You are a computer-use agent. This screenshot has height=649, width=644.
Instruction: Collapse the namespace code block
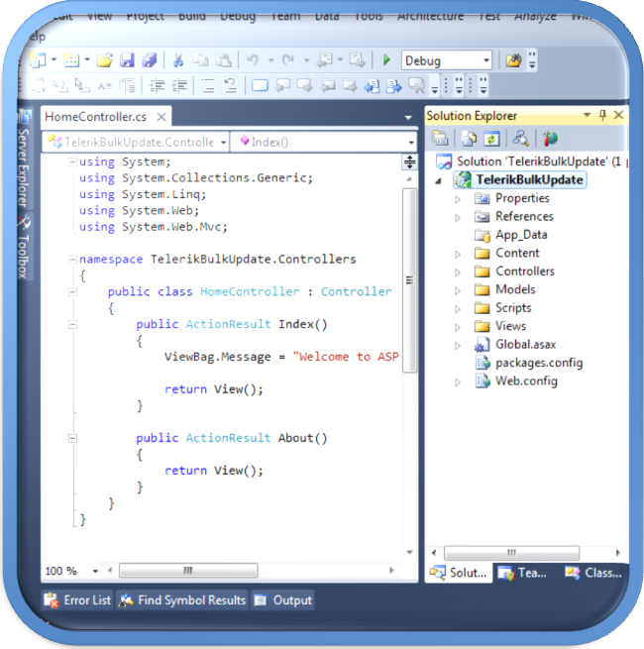pos(72,260)
